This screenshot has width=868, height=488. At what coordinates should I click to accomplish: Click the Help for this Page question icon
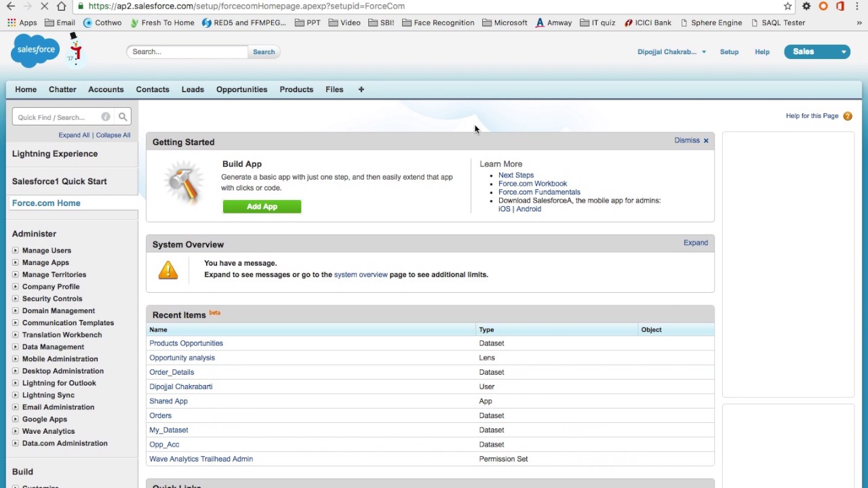(x=848, y=116)
